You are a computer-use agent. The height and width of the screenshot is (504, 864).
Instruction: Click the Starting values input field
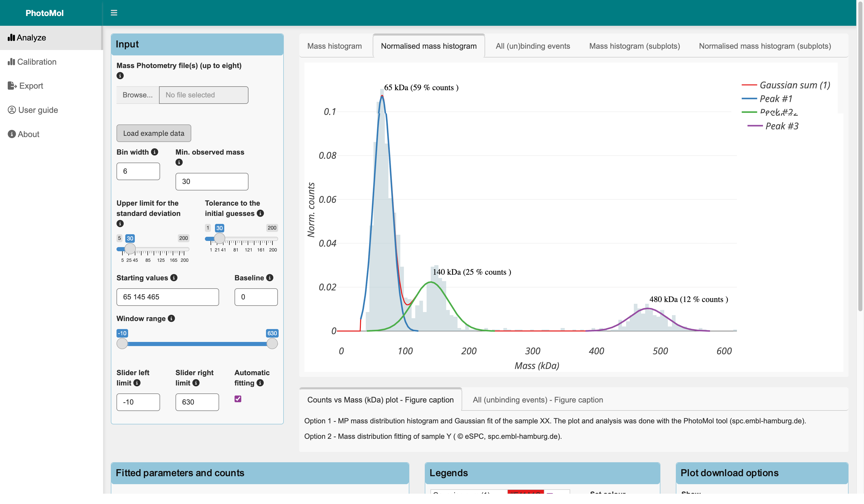[168, 297]
